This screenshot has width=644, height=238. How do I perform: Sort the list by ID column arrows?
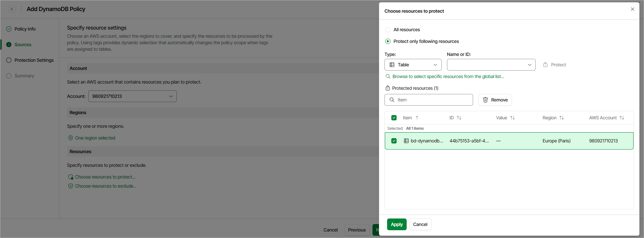pos(459,118)
